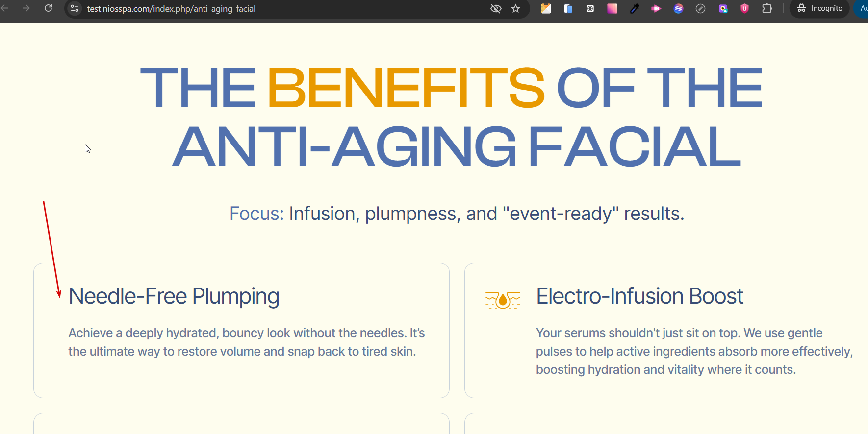
Task: Click the Focus: label in subtitle
Action: (256, 214)
